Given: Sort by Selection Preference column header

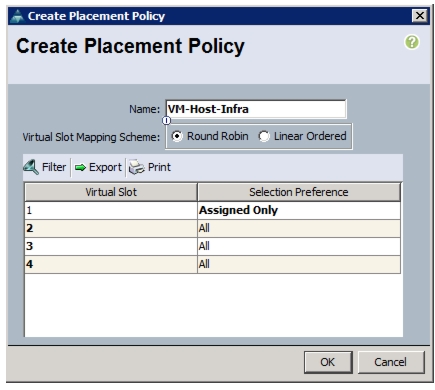Looking at the screenshot, I should point(299,192).
